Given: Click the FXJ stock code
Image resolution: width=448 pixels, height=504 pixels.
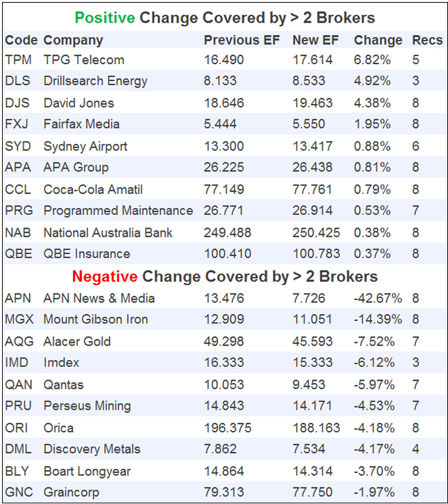Looking at the screenshot, I should [17, 124].
